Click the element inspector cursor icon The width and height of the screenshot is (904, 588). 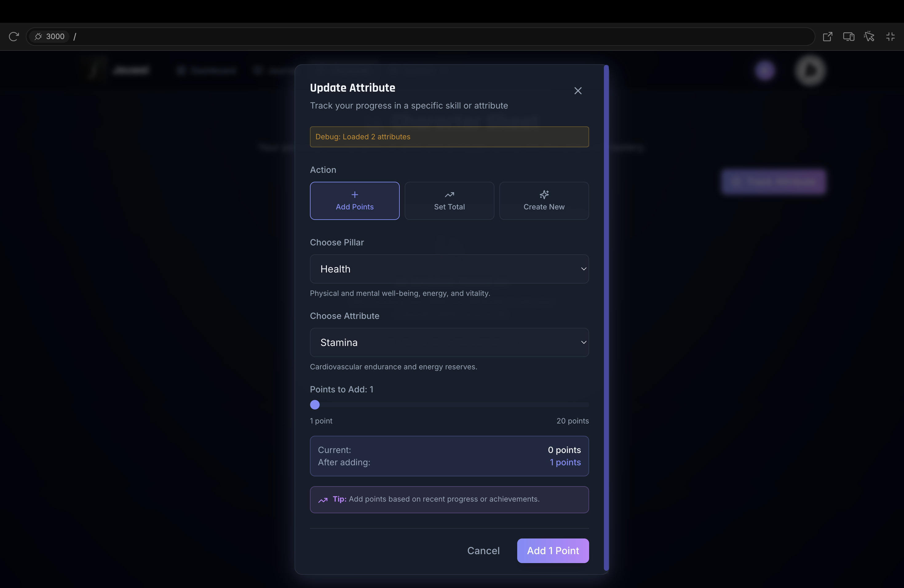pos(869,37)
